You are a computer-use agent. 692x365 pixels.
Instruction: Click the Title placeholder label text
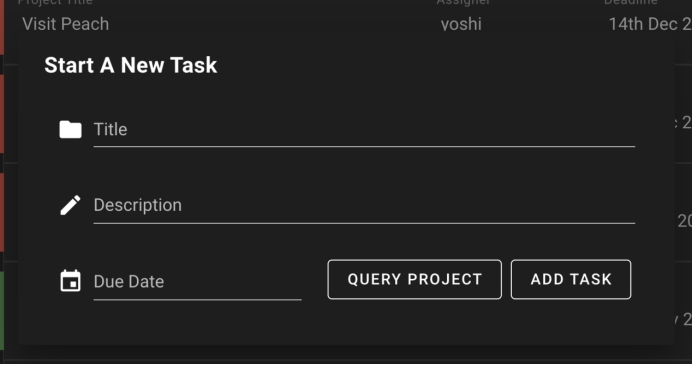pos(110,129)
